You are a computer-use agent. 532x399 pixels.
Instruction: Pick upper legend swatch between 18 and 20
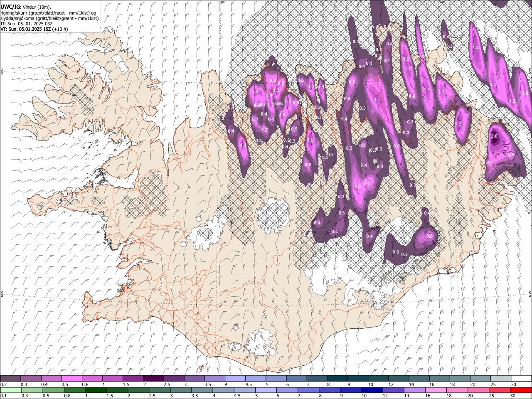pyautogui.click(x=460, y=379)
